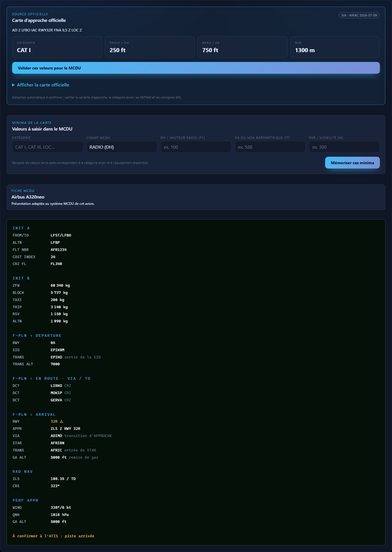392x552 pixels.
Task: Click the CRS value 323°
Action: click(x=55, y=486)
